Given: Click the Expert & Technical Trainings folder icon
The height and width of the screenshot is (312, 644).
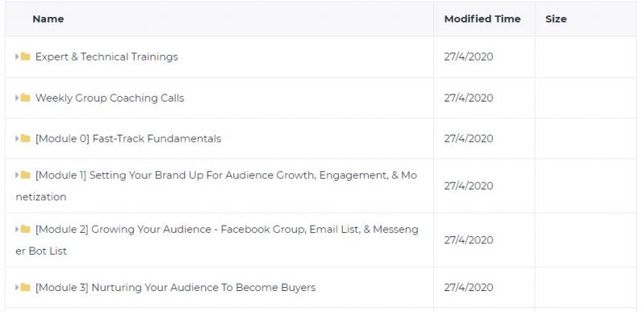Looking at the screenshot, I should click(26, 56).
